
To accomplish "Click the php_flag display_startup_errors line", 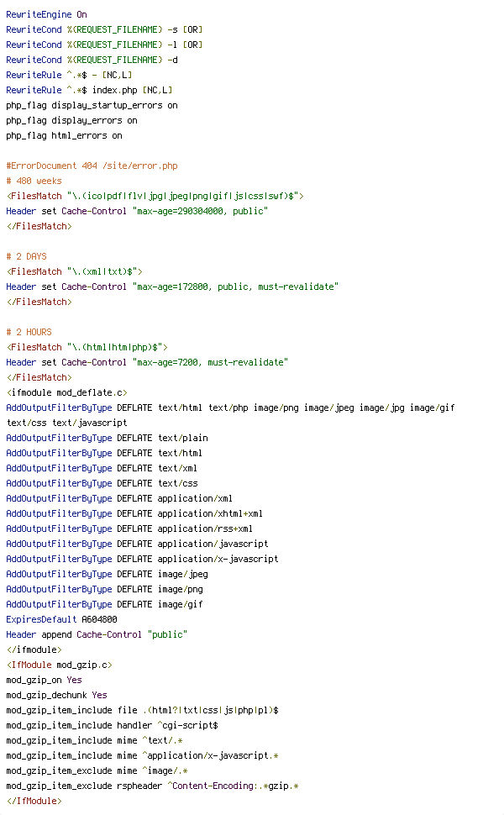I will point(92,106).
